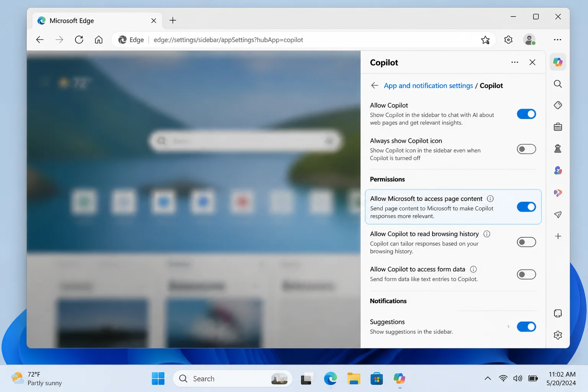Go back with the pane's back arrow
Screen dimensions: 588x392
coord(374,85)
